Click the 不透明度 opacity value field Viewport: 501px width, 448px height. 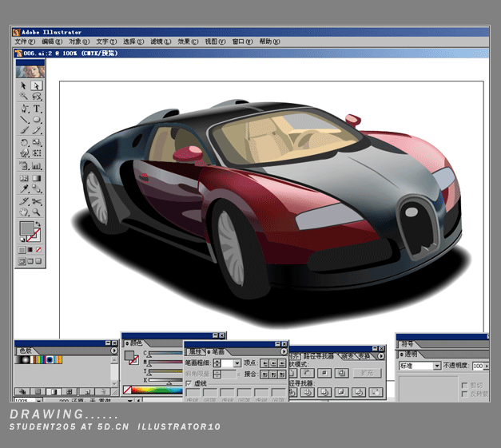pyautogui.click(x=478, y=366)
